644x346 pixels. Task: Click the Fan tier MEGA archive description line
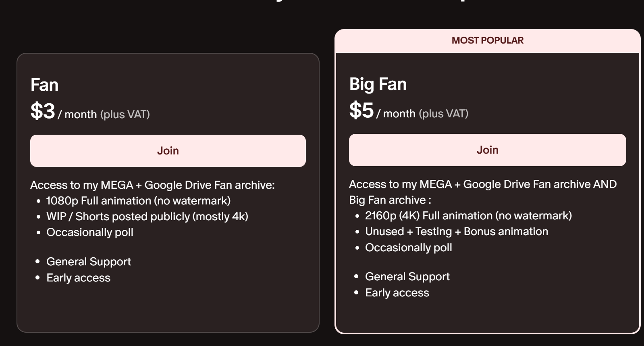click(152, 185)
